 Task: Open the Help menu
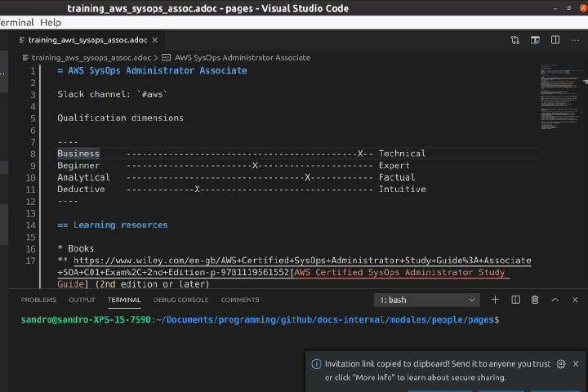(51, 23)
